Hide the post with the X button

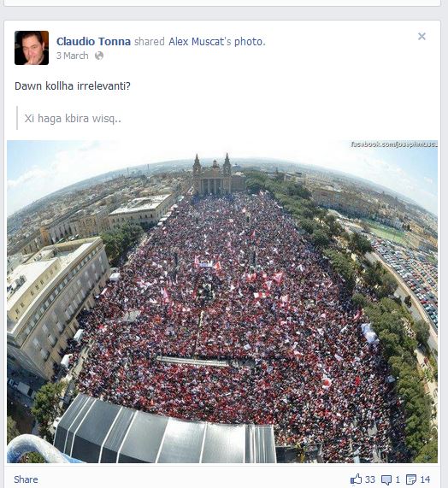coord(421,37)
